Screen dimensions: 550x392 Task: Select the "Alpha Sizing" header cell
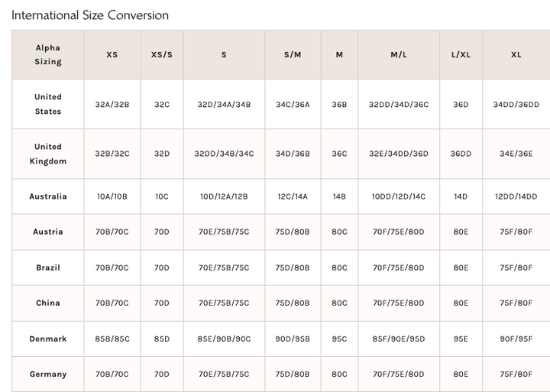pos(47,55)
